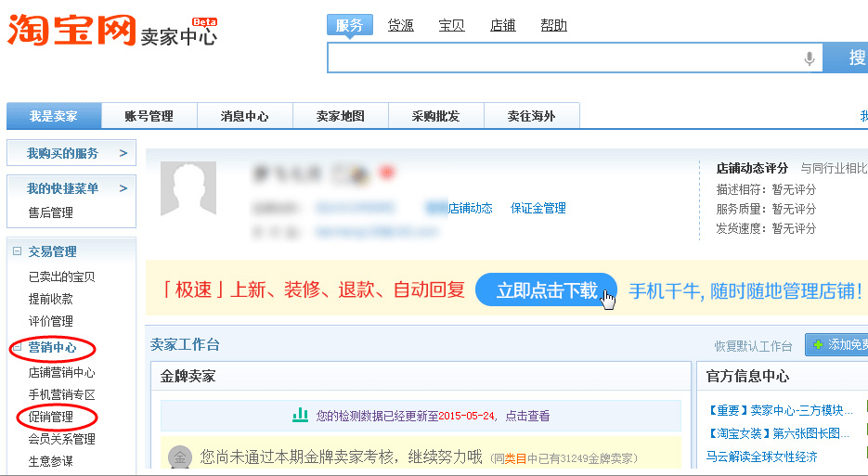Click the gold medal 金 icon
868x476 pixels.
click(180, 457)
